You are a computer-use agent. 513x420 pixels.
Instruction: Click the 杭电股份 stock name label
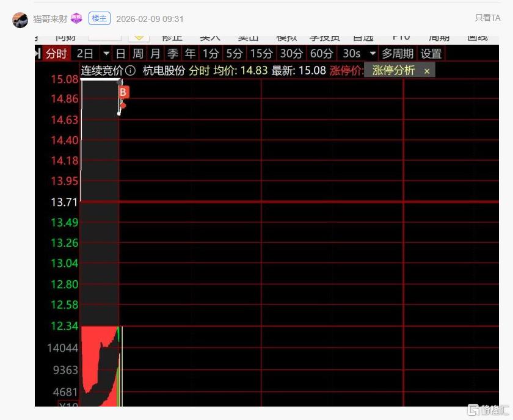pos(164,71)
